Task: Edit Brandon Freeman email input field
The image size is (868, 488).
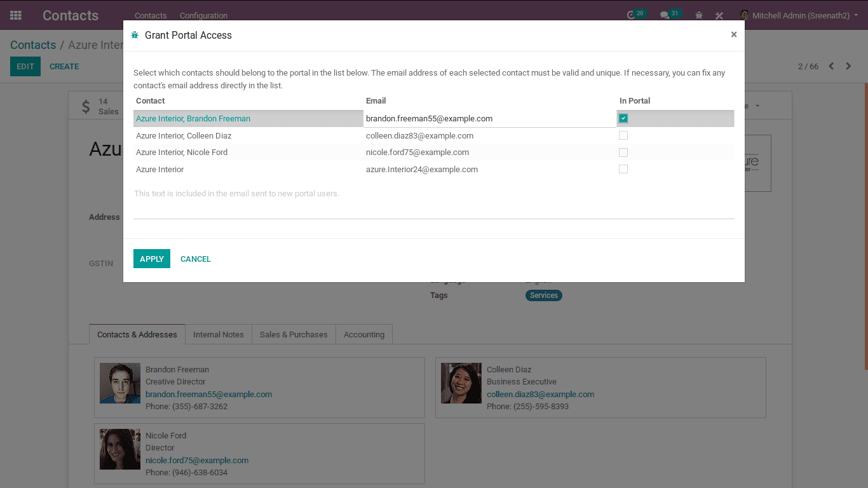Action: point(490,119)
